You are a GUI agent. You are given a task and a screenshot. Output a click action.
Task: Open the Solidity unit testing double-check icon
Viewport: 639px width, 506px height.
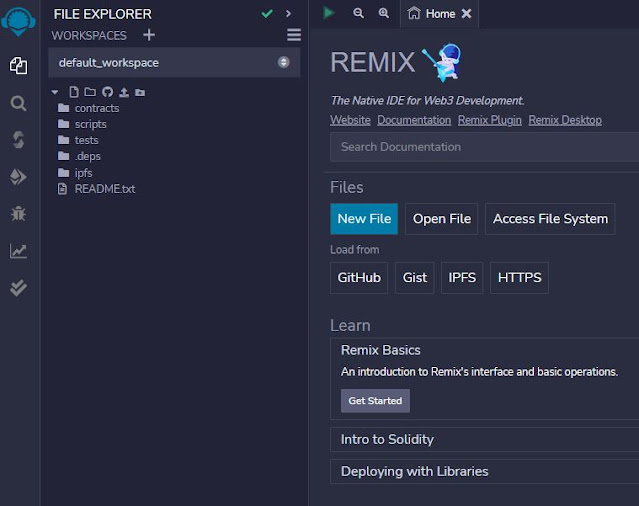18,288
